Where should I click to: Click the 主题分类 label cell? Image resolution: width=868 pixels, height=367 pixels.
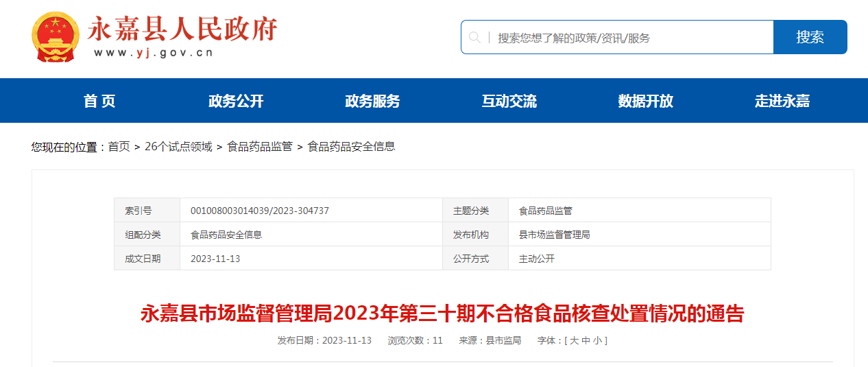click(476, 211)
